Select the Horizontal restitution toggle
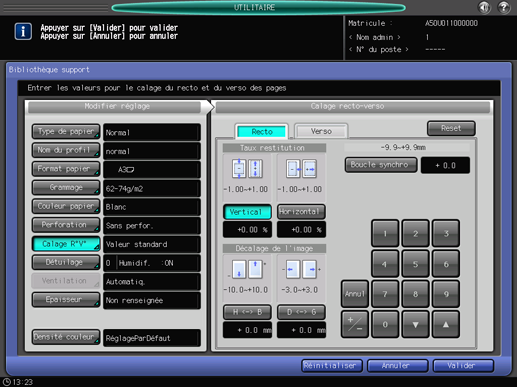The image size is (517, 387). (301, 212)
